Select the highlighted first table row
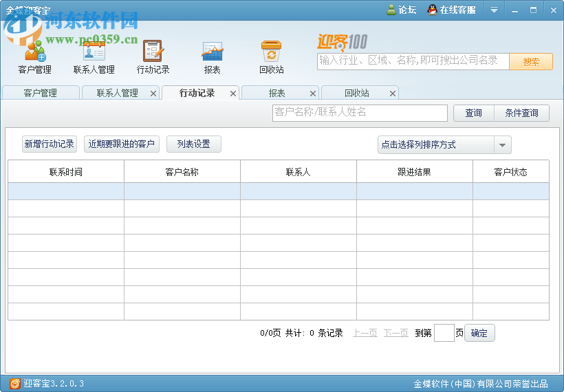The height and width of the screenshot is (392, 564). [x=279, y=191]
